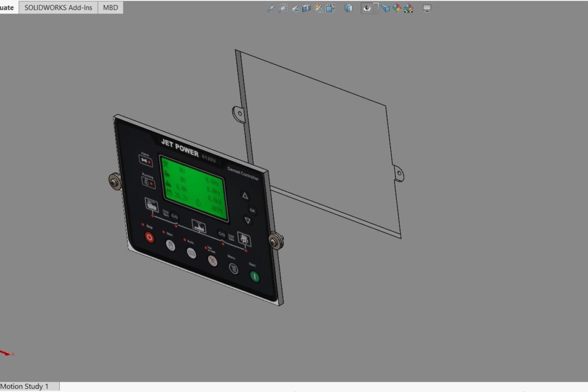Switch to the MBD tab

pos(110,8)
